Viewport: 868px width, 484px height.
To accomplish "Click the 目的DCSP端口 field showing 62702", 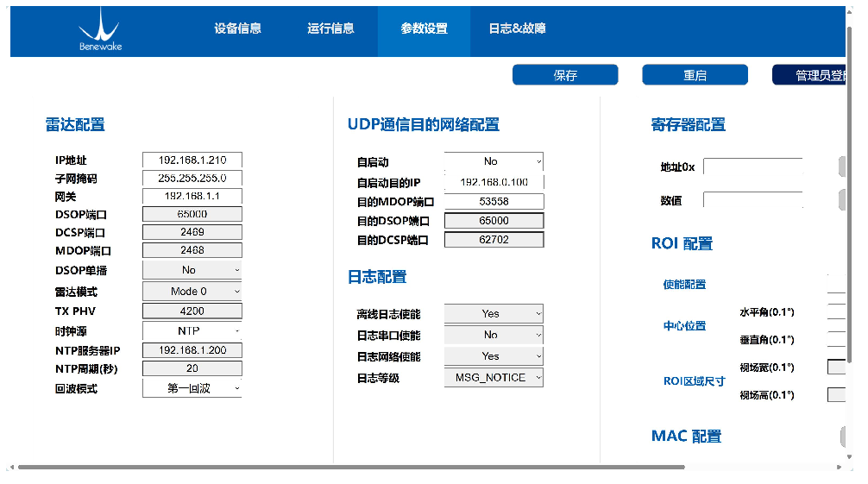I will 494,240.
